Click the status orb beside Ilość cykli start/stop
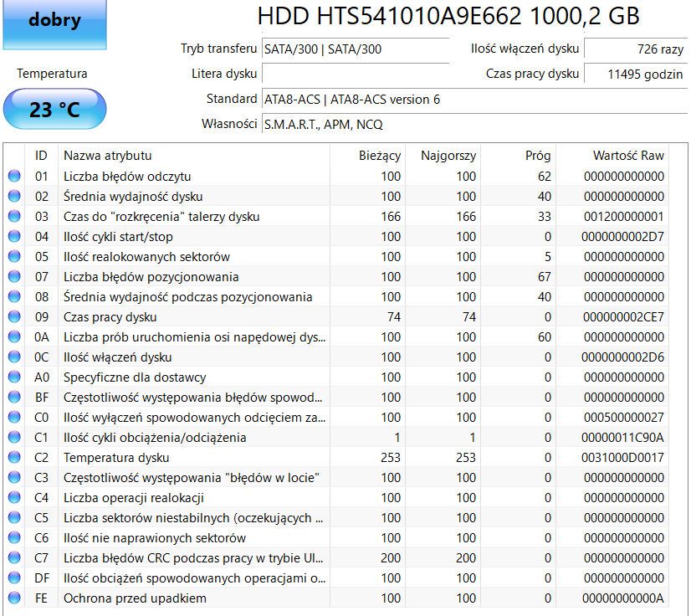Screen dimensions: 691x616 (x=14, y=236)
